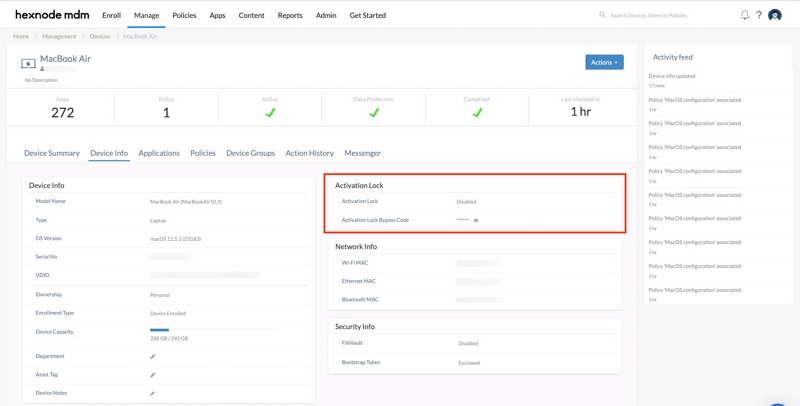This screenshot has width=800, height=406.
Task: Click the FileVault Disabled value
Action: coord(468,343)
